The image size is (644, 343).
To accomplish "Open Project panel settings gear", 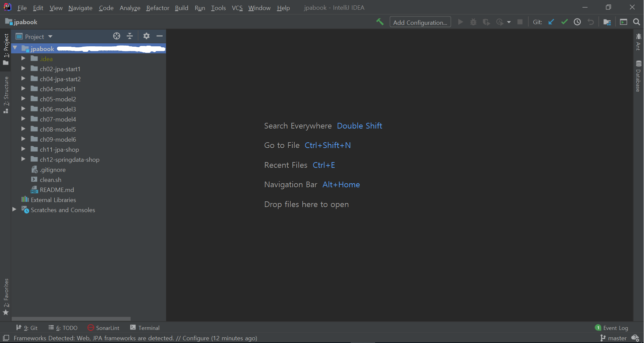I will pyautogui.click(x=147, y=36).
